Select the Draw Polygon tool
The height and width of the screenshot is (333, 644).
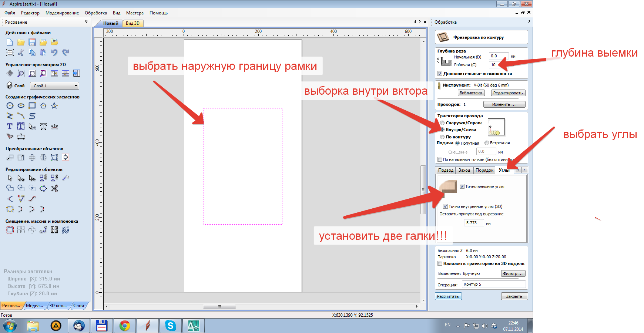point(43,105)
